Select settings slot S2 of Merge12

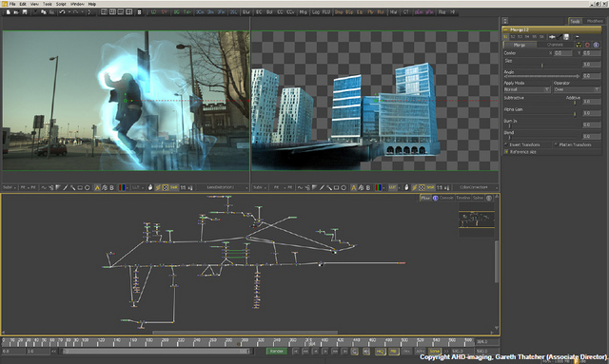tap(513, 37)
